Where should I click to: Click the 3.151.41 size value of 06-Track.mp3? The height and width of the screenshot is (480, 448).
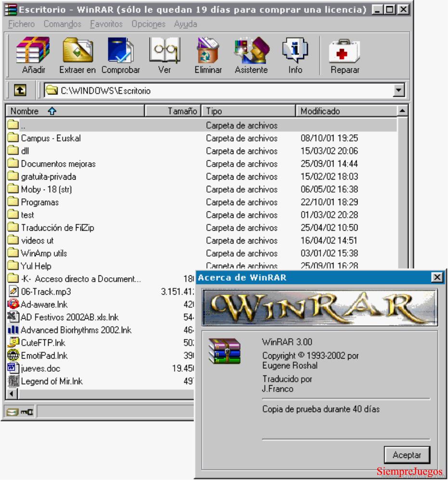[177, 292]
